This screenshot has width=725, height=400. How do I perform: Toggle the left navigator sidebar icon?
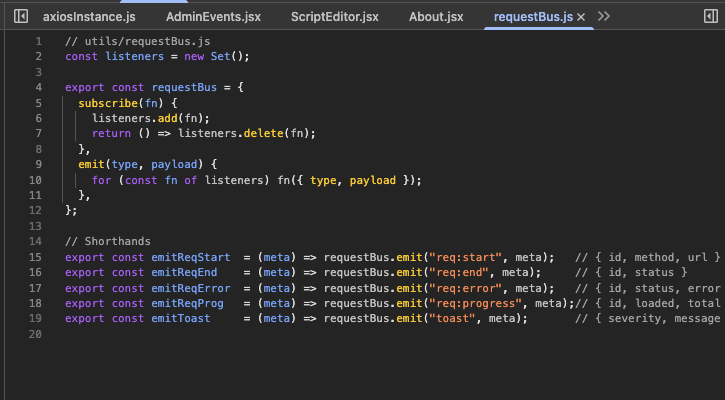(21, 17)
